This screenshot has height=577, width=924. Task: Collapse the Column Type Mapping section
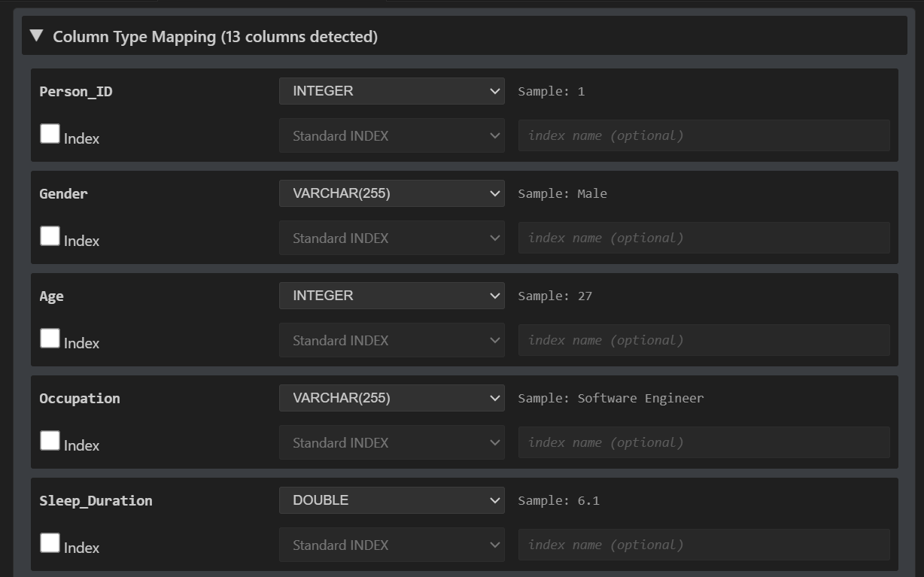click(36, 36)
